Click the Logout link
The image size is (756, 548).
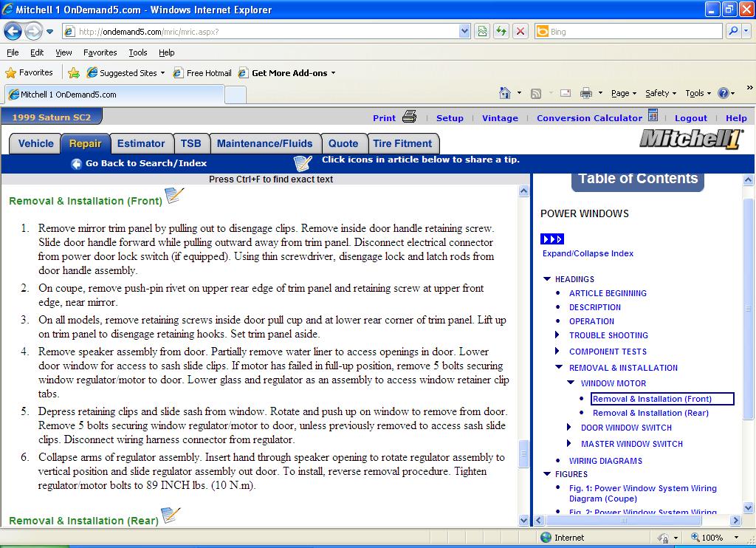click(x=691, y=118)
